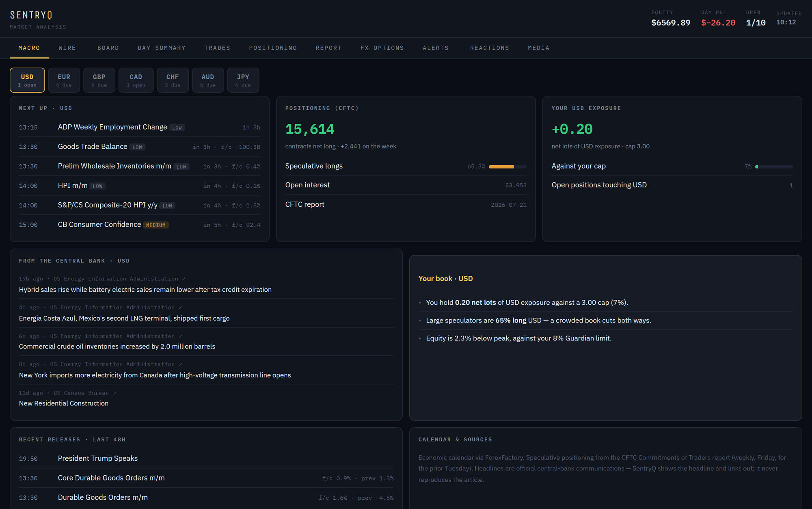Select the CHF currency chip
This screenshot has height=509, width=812.
173,80
